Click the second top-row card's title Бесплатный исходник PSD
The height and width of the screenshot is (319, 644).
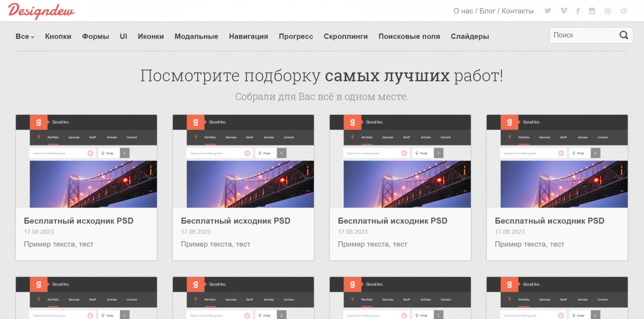[x=235, y=221]
